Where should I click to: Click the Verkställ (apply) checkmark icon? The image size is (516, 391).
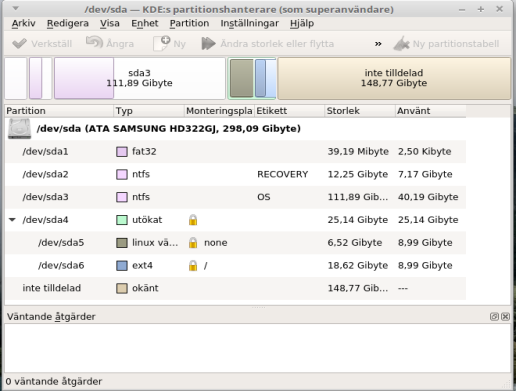click(x=19, y=44)
